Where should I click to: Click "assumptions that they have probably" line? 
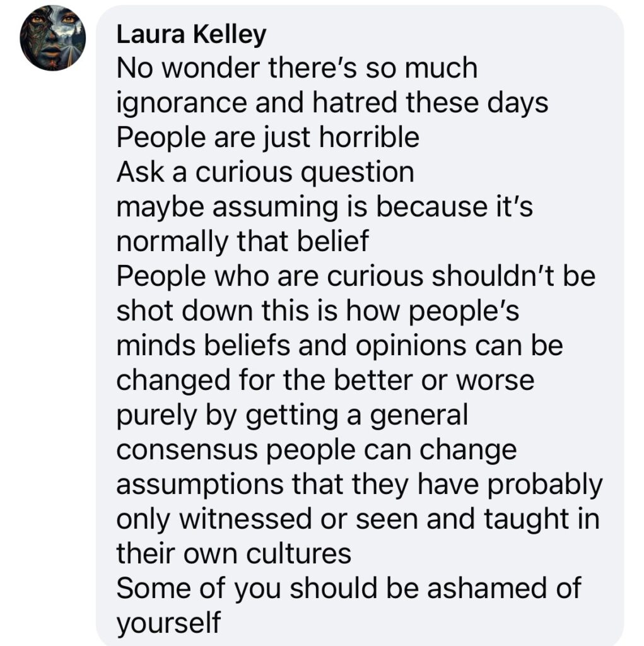pyautogui.click(x=360, y=484)
